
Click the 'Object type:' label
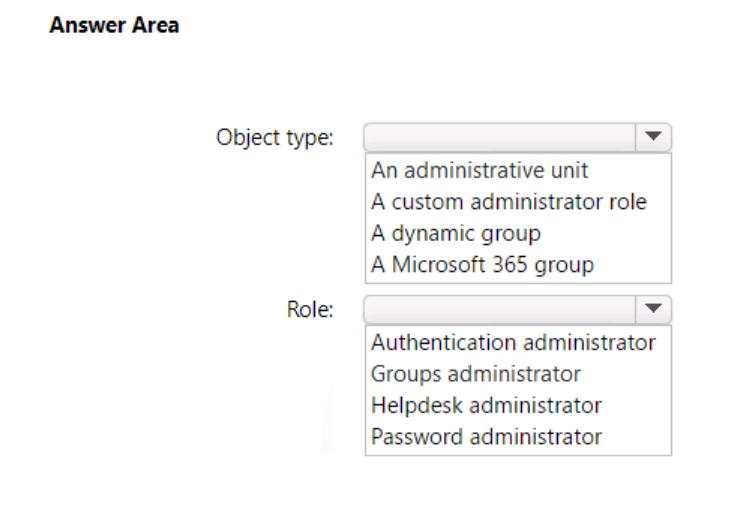275,137
